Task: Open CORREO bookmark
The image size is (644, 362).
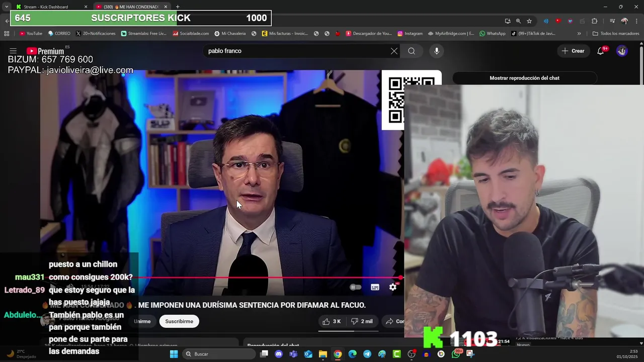Action: pyautogui.click(x=59, y=34)
